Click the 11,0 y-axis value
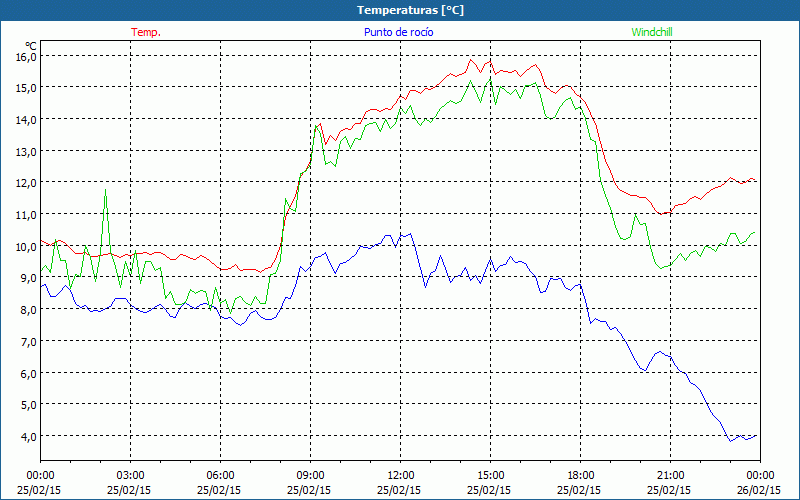The image size is (800, 500). point(26,215)
